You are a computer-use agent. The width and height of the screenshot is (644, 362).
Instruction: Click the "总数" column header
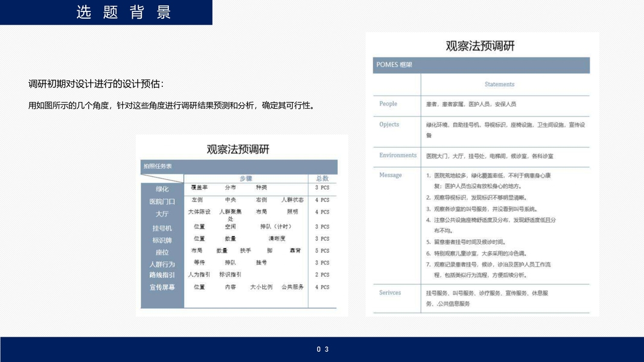tap(322, 179)
